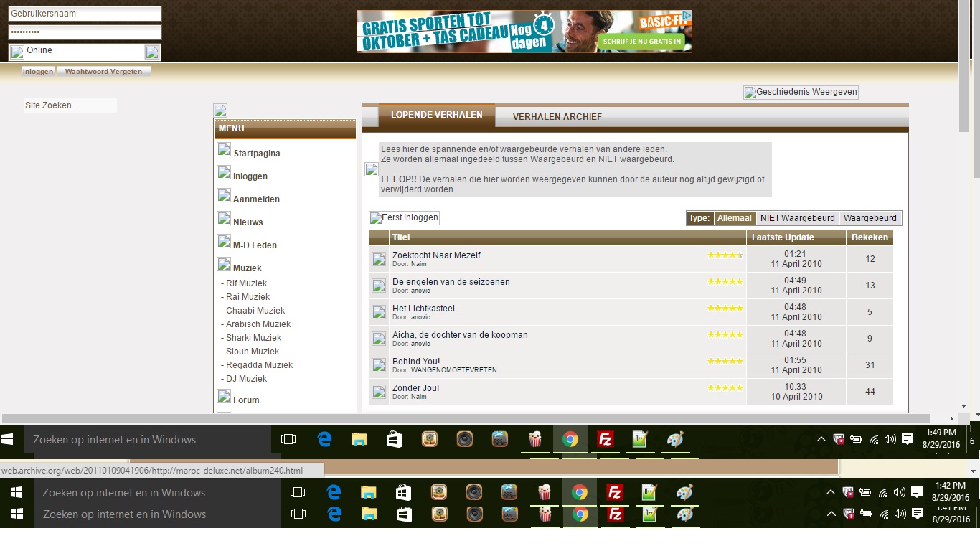Click the AdChoices icon on the Basic-Fit banner
The image size is (980, 551).
(x=687, y=15)
